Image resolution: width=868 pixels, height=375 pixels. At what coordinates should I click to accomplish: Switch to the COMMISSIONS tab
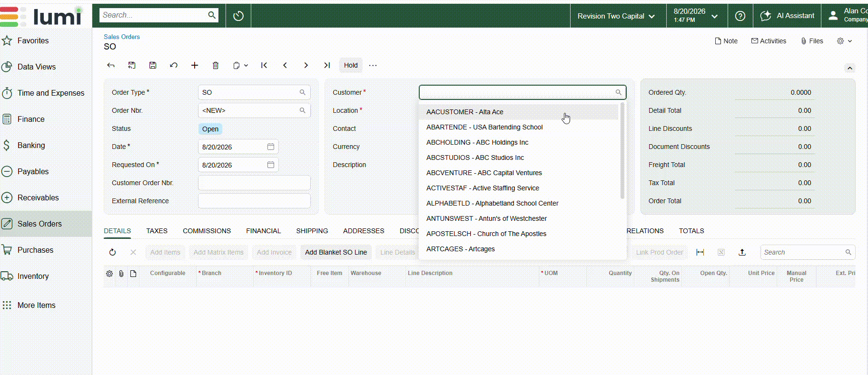tap(207, 231)
